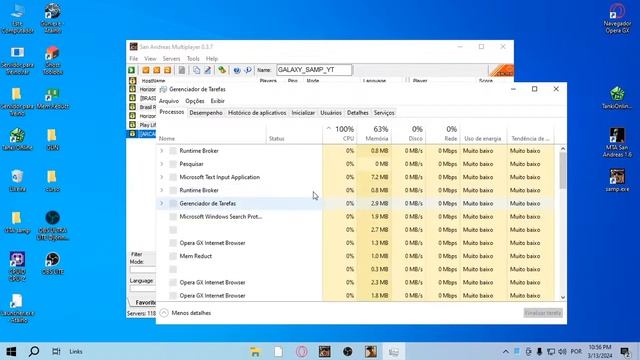The height and width of the screenshot is (360, 640).
Task: Click the volume speaker icon in system tray
Action: pyautogui.click(x=562, y=351)
